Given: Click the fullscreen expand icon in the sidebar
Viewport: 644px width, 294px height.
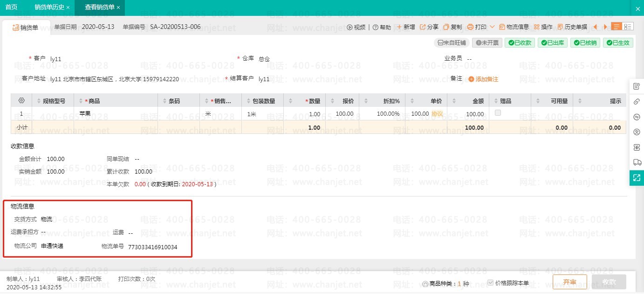Looking at the screenshot, I should (637, 177).
